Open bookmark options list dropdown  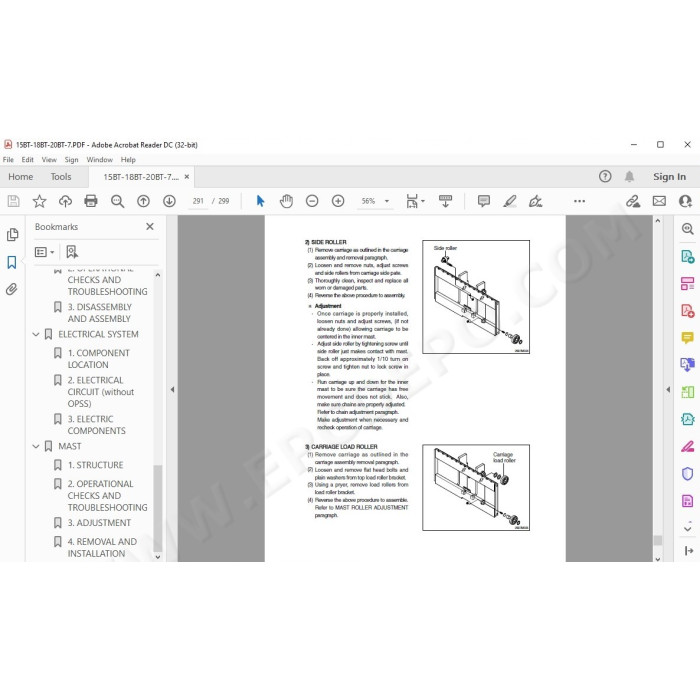(x=44, y=252)
